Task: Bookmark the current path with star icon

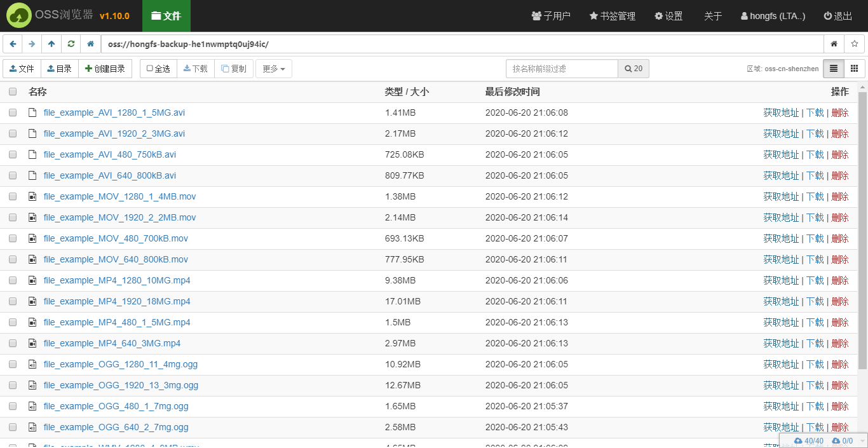Action: pos(854,44)
